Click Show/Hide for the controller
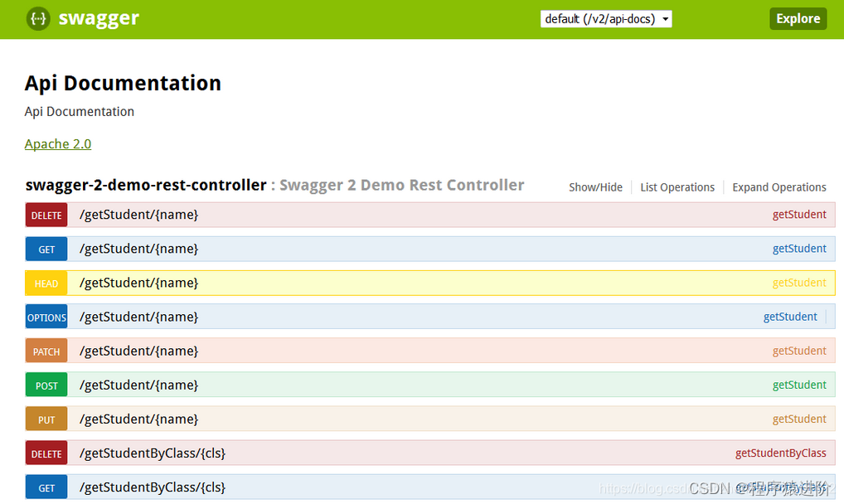The width and height of the screenshot is (844, 504). (x=595, y=187)
